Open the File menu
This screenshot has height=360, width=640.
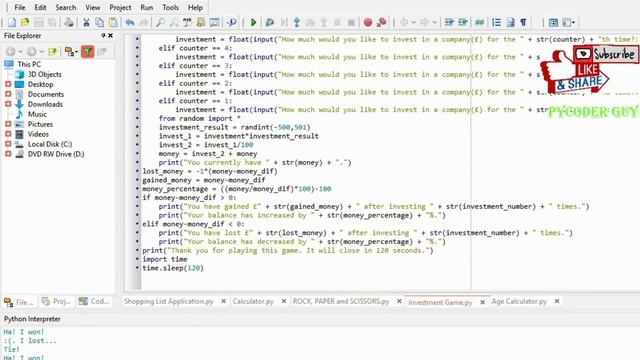point(20,7)
